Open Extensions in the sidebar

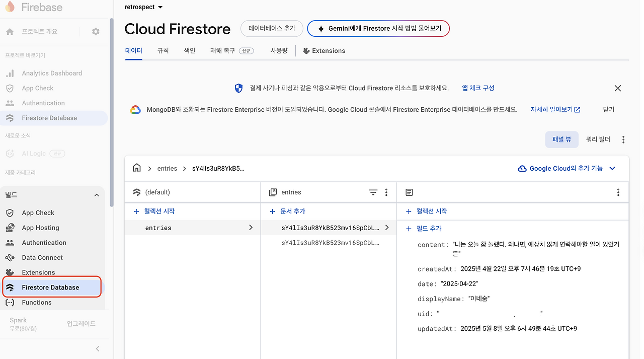coord(38,272)
